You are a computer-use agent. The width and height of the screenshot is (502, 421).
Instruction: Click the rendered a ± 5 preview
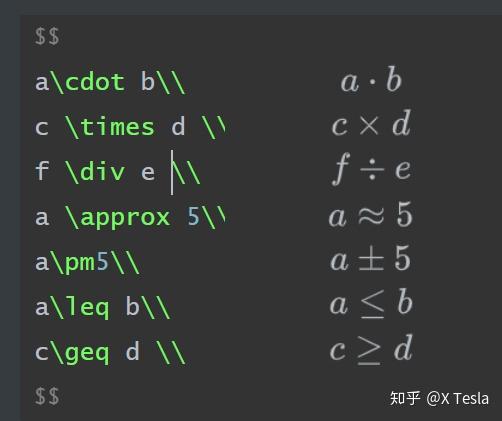[x=370, y=259]
